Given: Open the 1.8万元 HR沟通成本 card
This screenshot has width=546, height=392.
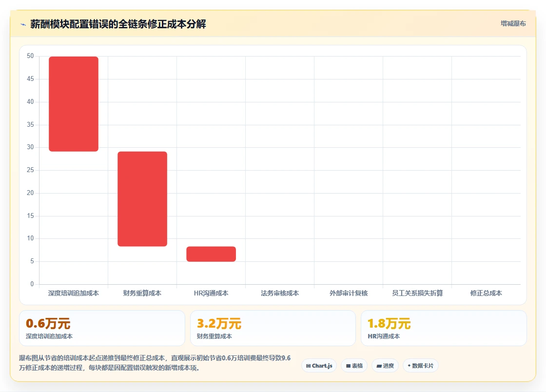Looking at the screenshot, I should [444, 328].
